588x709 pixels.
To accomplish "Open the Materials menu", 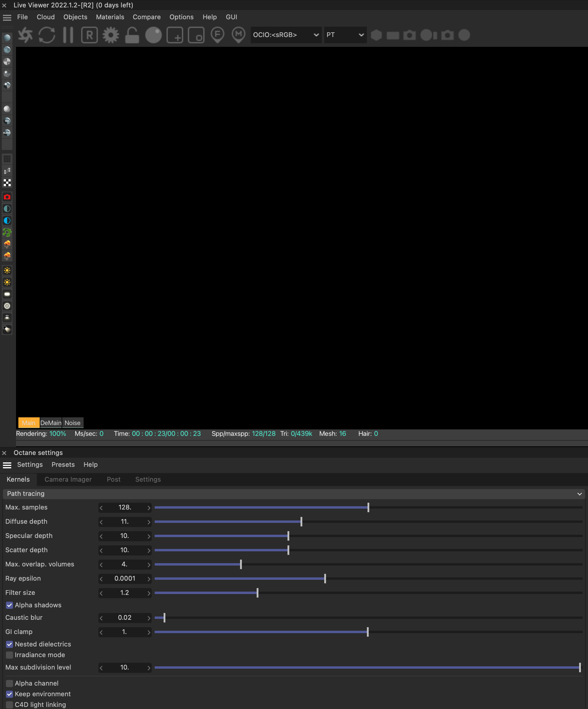I will tap(110, 17).
